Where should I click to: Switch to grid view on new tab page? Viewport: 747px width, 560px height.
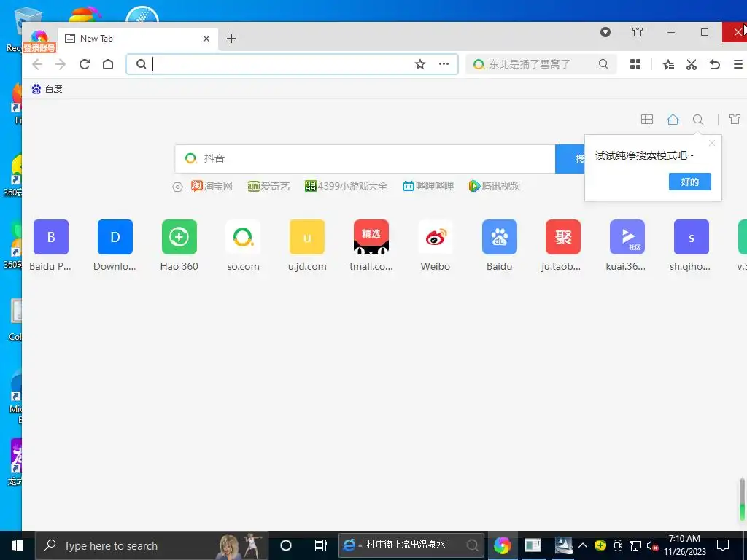point(647,119)
